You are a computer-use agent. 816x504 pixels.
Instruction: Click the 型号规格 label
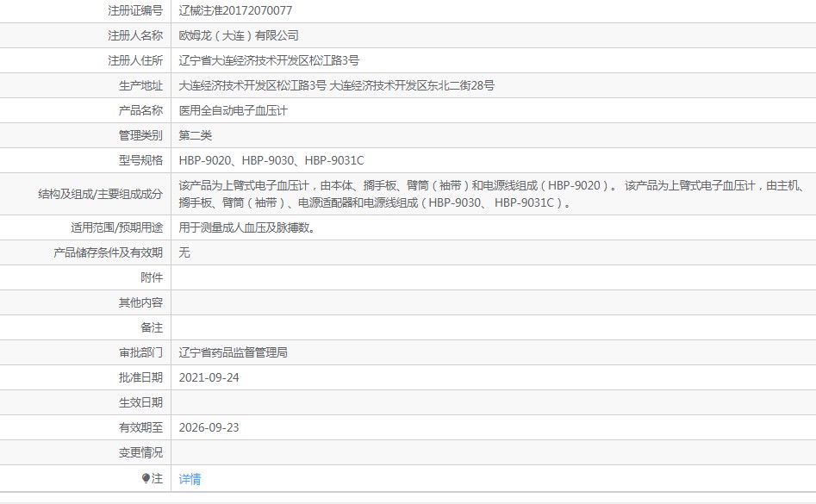tap(140, 160)
